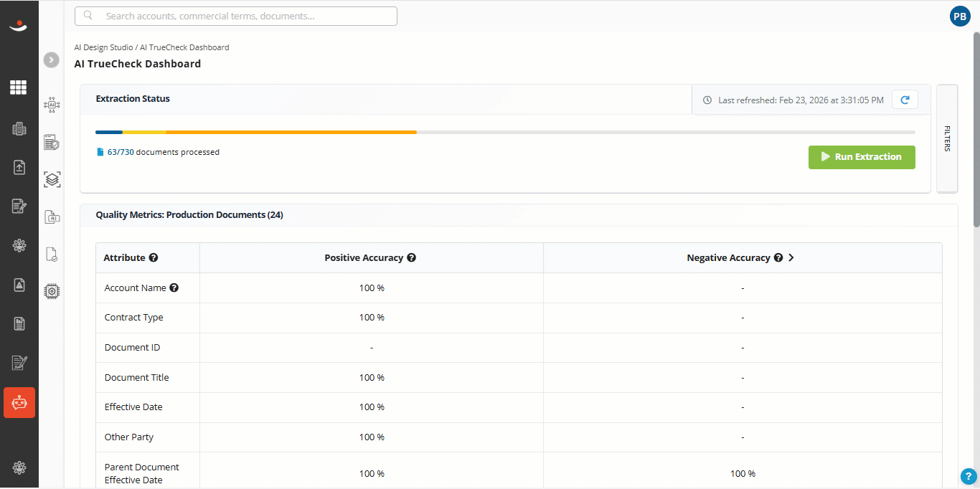Open the AI network icon in secondary sidebar
980x489 pixels.
52,105
